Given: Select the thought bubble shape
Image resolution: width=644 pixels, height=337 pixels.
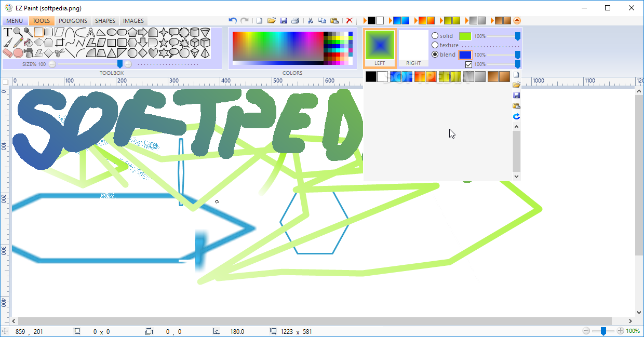Looking at the screenshot, I should (x=174, y=53).
